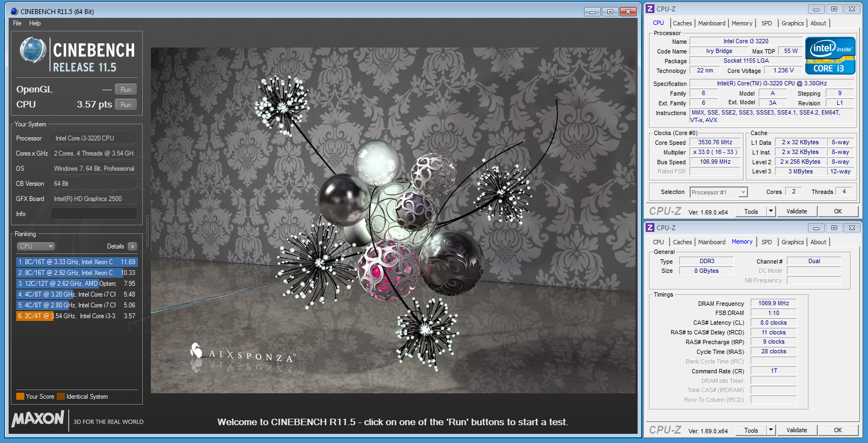868x443 pixels.
Task: Click OK in top CPU-Z window
Action: [838, 212]
